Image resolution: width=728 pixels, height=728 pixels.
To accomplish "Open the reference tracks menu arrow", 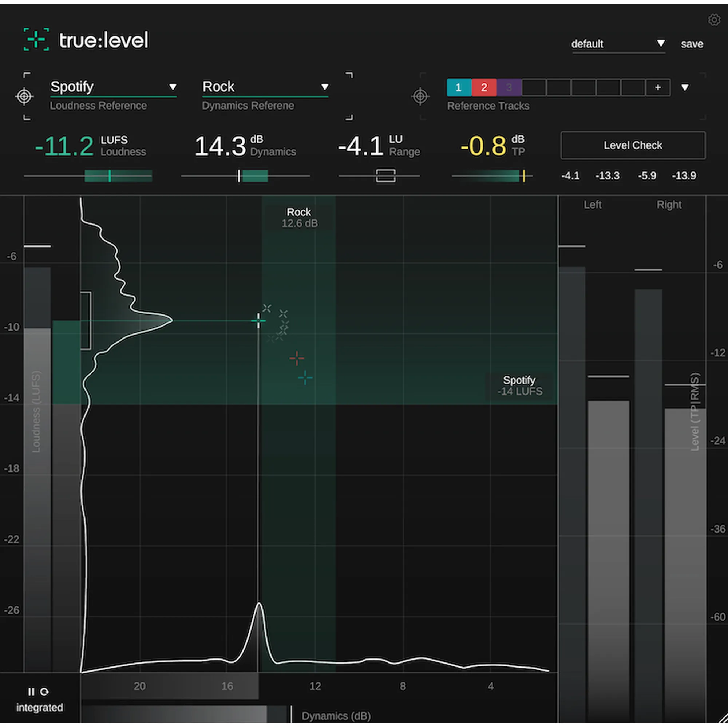I will point(685,88).
